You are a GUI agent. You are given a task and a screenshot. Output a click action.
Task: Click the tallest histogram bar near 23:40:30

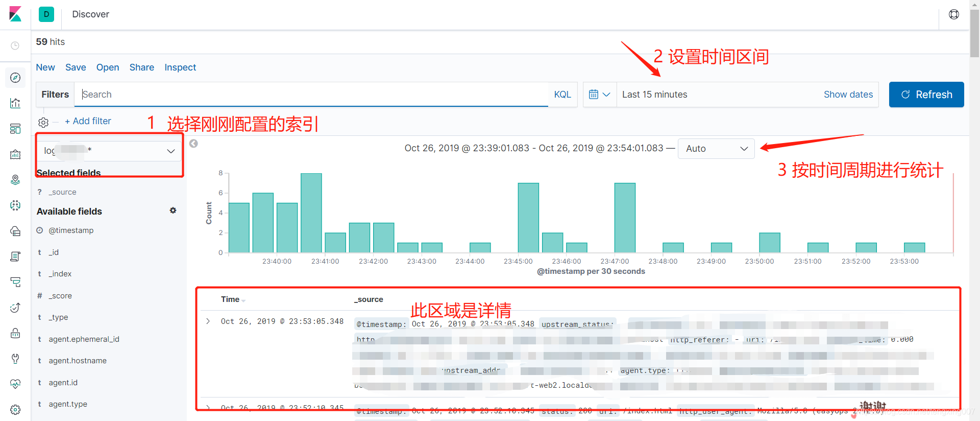coord(311,213)
